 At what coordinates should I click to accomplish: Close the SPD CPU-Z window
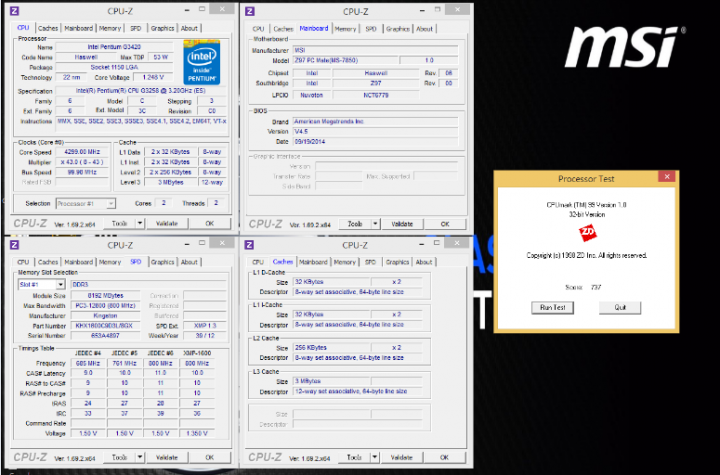(223, 243)
